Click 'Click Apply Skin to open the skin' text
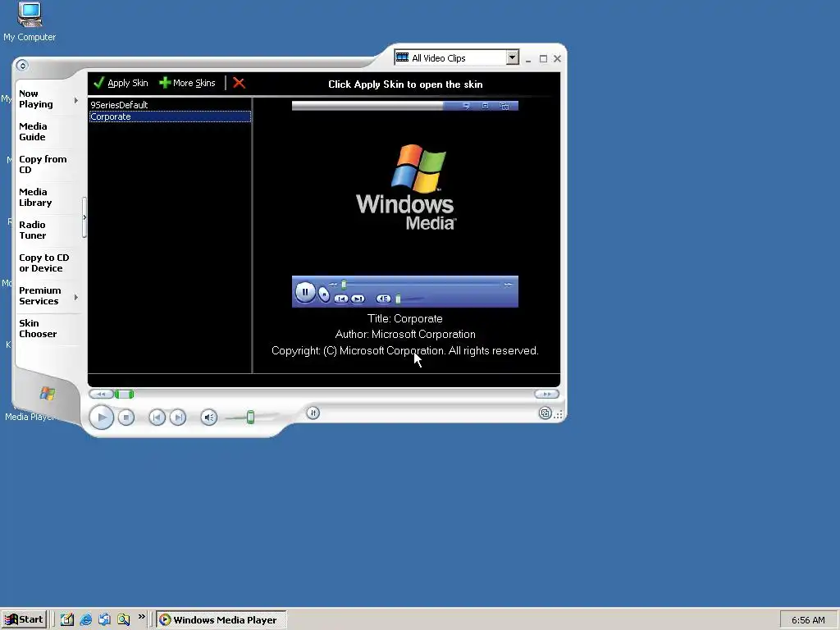Image resolution: width=840 pixels, height=630 pixels. coord(405,84)
